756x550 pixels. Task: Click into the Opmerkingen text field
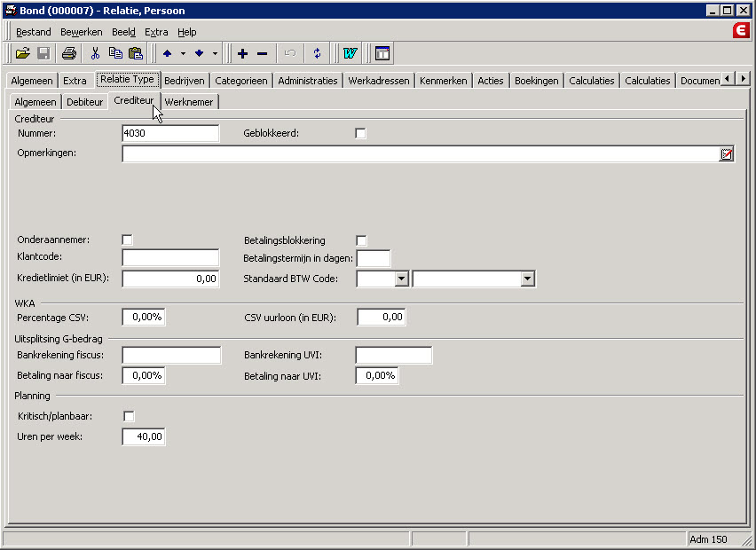(421, 154)
